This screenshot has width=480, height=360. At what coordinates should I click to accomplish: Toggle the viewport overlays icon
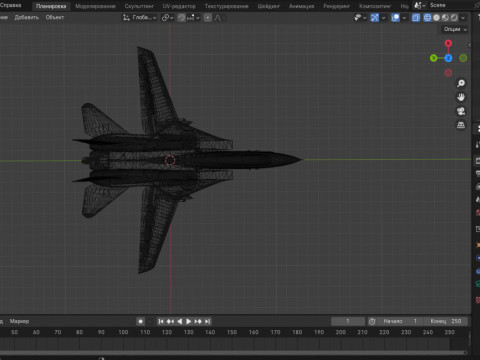pyautogui.click(x=395, y=18)
